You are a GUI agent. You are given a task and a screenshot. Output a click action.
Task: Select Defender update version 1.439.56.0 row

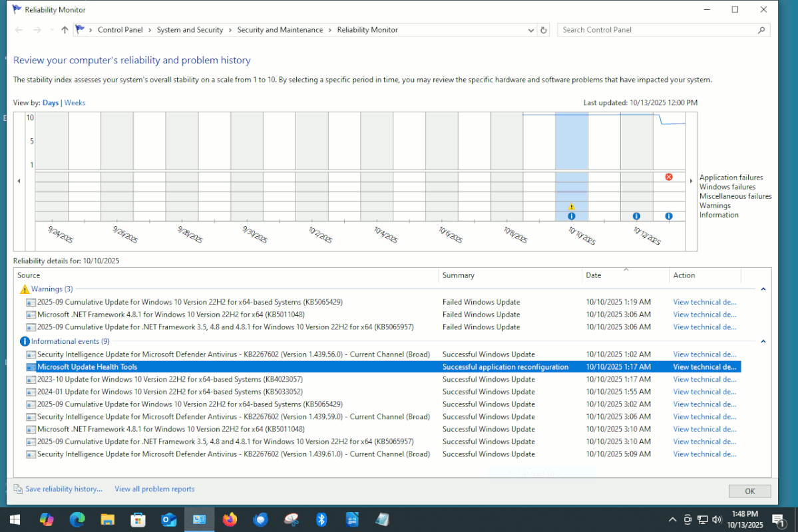pos(383,354)
